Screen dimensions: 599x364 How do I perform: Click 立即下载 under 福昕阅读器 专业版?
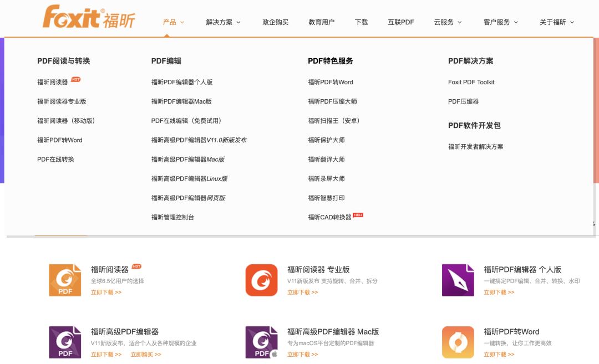click(x=303, y=293)
